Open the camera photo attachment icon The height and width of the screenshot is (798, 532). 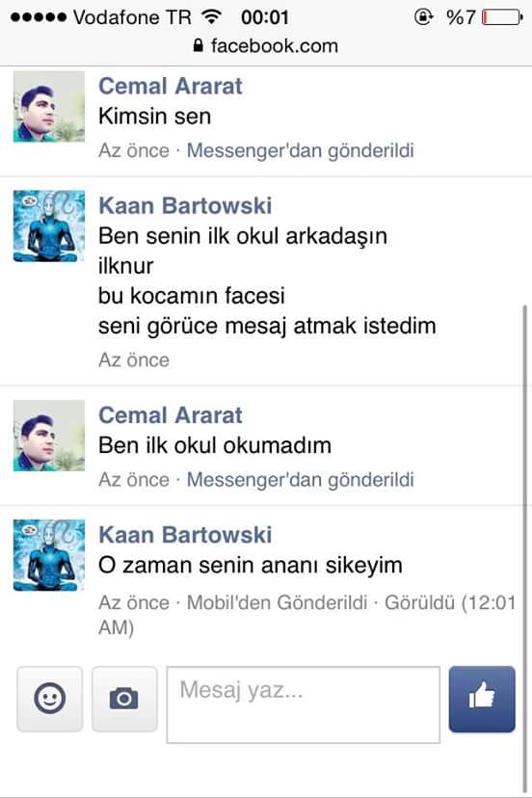(124, 699)
